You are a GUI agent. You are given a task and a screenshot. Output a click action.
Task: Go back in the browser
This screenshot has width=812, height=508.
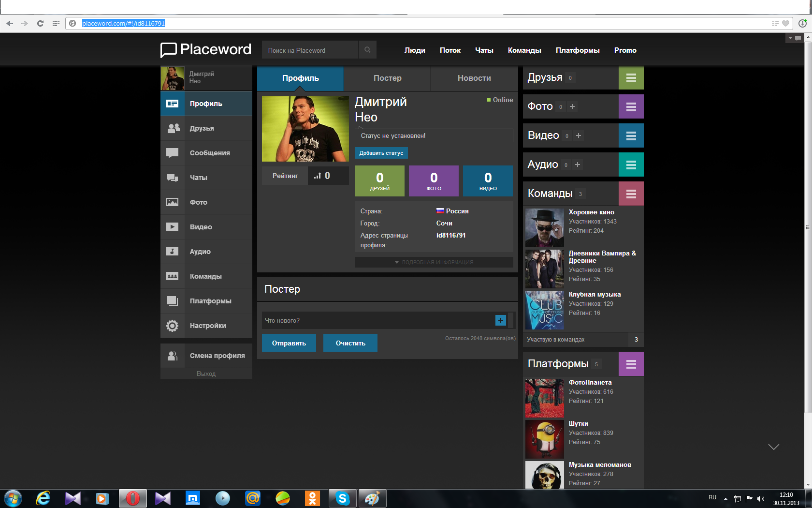pos(10,23)
